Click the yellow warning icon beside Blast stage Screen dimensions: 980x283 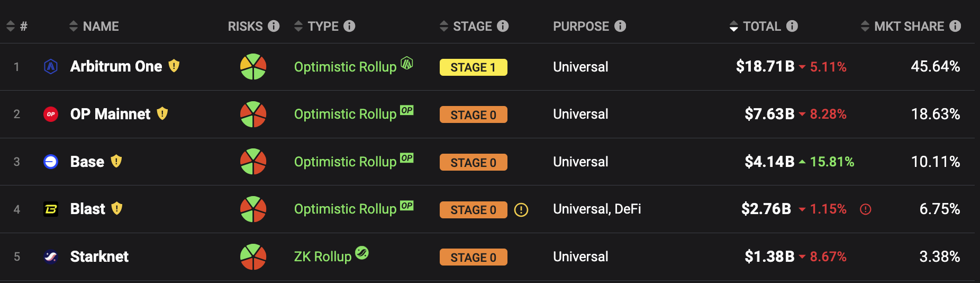[x=521, y=210]
